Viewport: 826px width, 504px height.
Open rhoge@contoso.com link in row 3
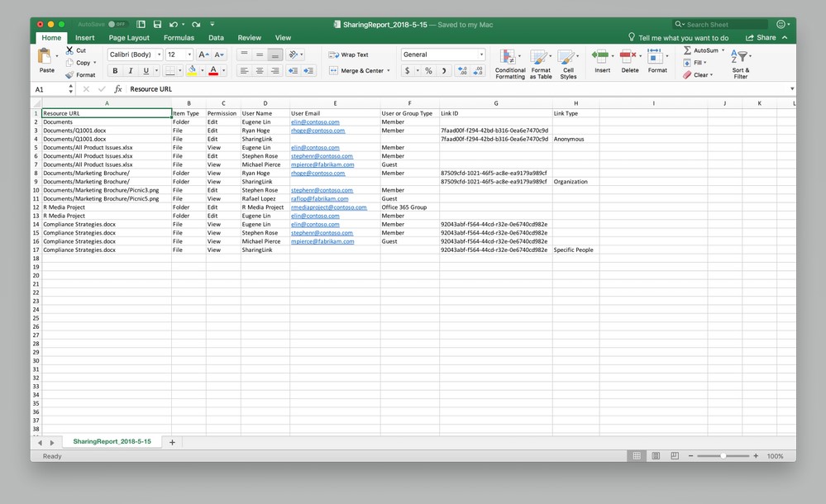(x=318, y=131)
